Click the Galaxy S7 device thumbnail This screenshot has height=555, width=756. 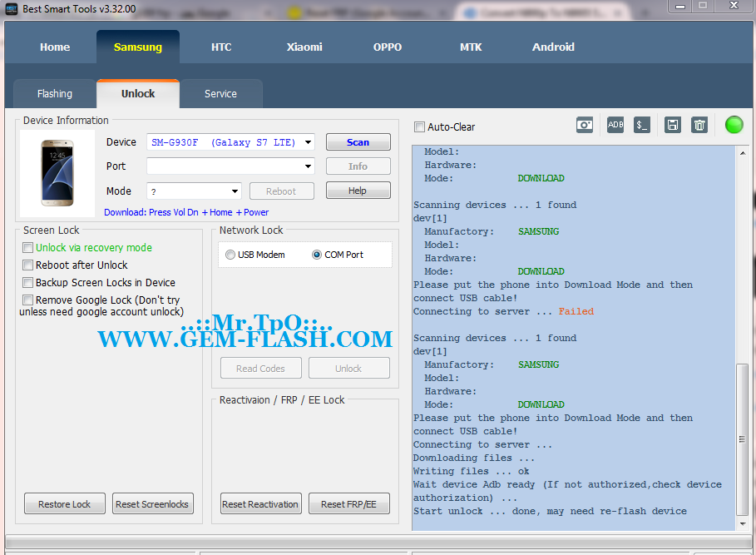[57, 172]
